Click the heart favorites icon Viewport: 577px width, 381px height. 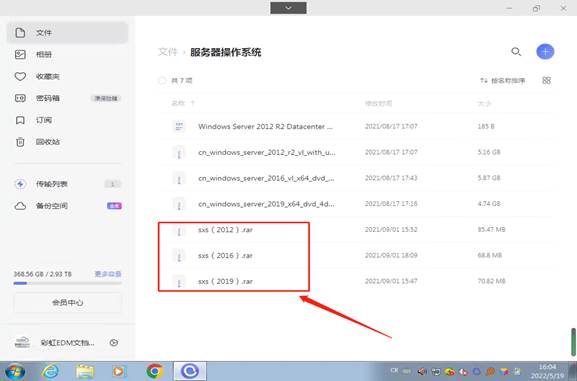[20, 76]
